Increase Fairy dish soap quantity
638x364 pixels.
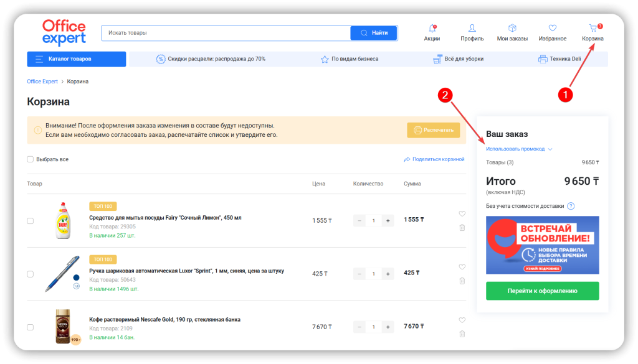388,221
